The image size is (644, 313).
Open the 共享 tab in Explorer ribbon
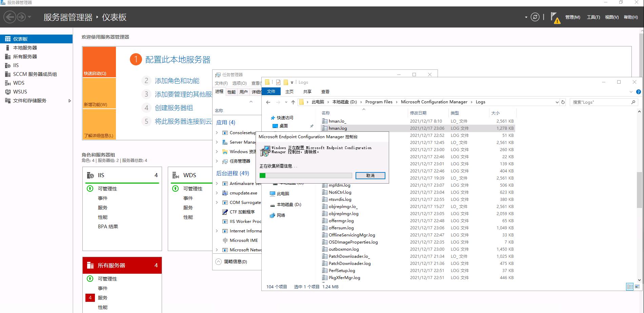307,91
